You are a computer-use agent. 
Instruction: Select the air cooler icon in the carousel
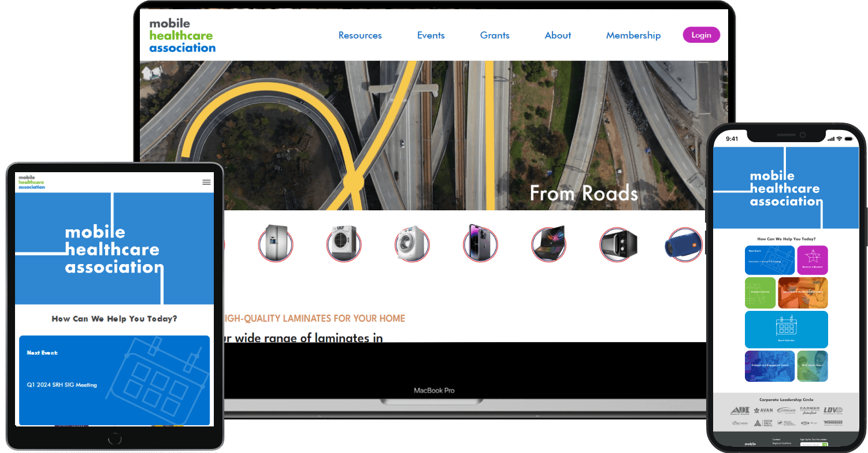(x=344, y=243)
